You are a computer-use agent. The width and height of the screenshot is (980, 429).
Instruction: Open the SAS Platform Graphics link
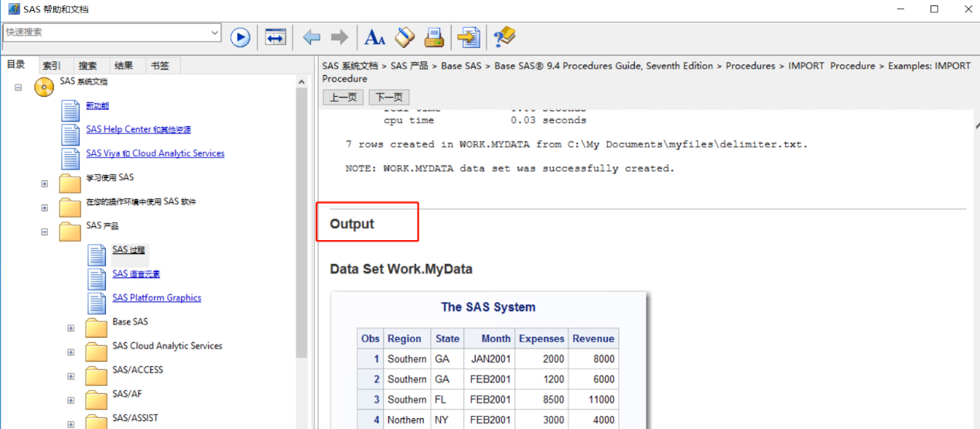tap(156, 297)
